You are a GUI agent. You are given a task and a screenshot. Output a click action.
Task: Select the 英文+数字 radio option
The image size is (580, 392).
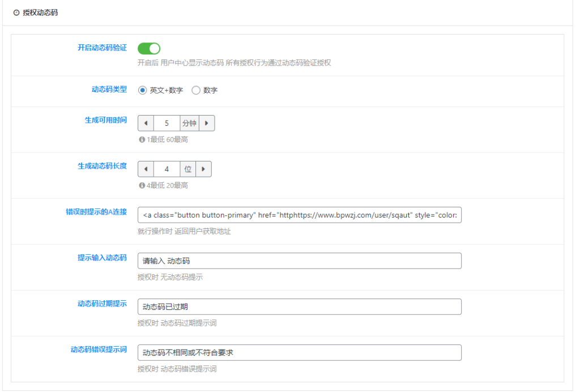click(143, 91)
